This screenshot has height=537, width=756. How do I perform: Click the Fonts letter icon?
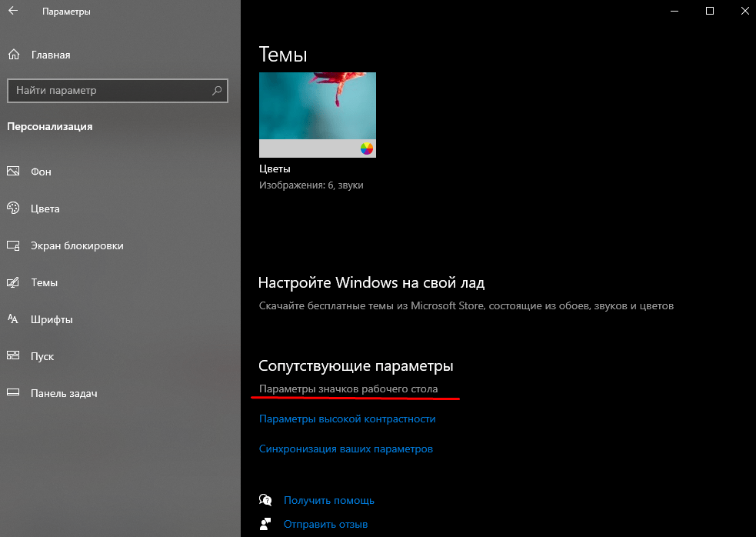click(x=13, y=319)
